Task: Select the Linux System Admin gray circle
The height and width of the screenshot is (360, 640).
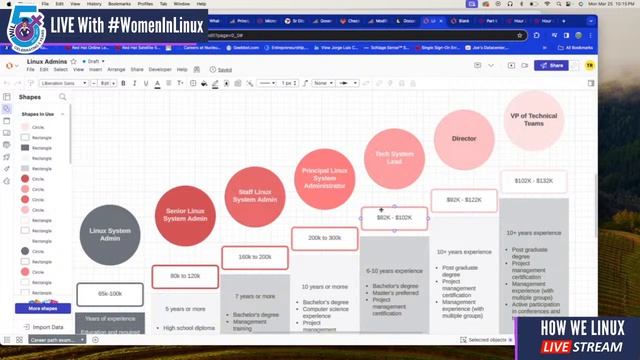Action: coord(110,235)
